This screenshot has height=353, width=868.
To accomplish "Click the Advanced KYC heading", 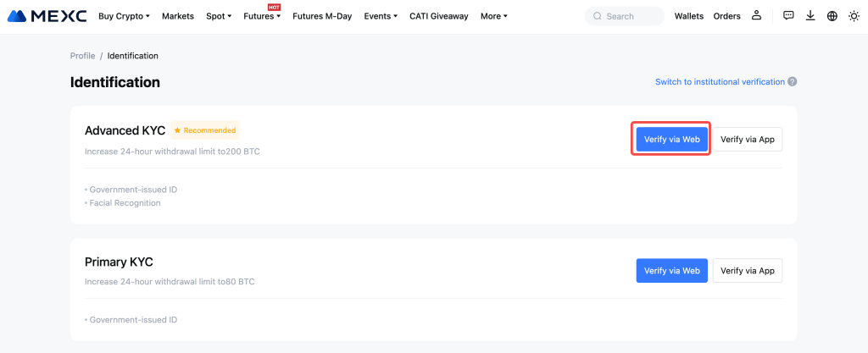I will pos(125,130).
